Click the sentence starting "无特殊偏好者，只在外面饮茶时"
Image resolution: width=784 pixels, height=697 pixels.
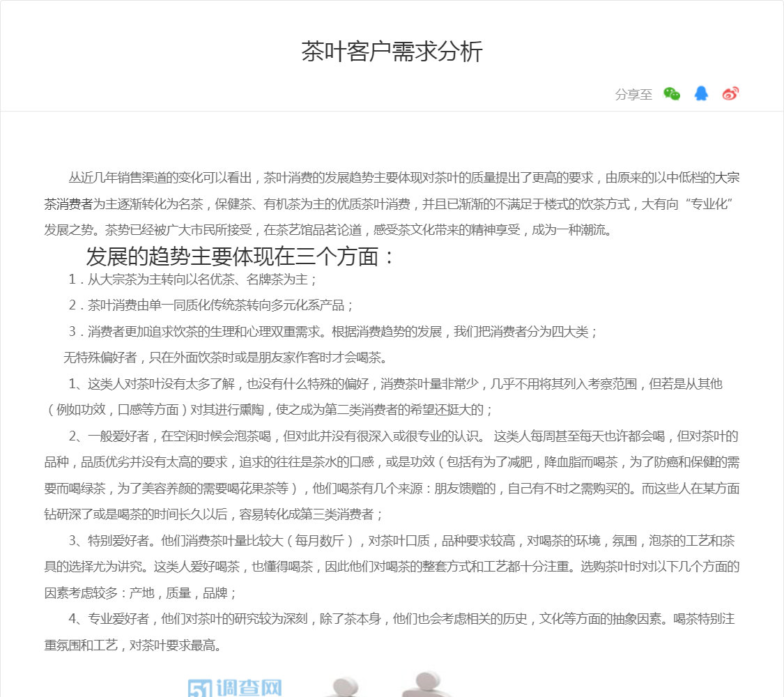[x=226, y=358]
